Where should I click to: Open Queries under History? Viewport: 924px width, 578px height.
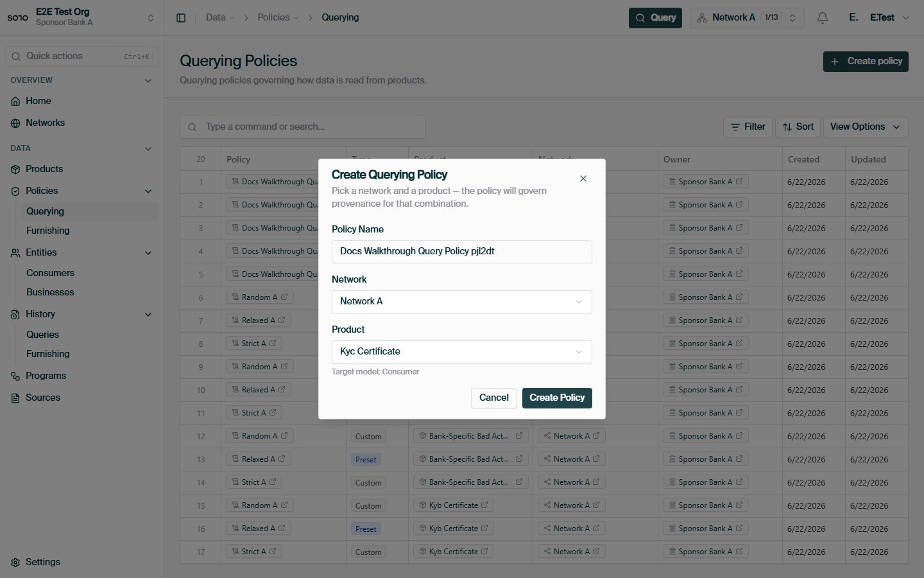(89, 335)
